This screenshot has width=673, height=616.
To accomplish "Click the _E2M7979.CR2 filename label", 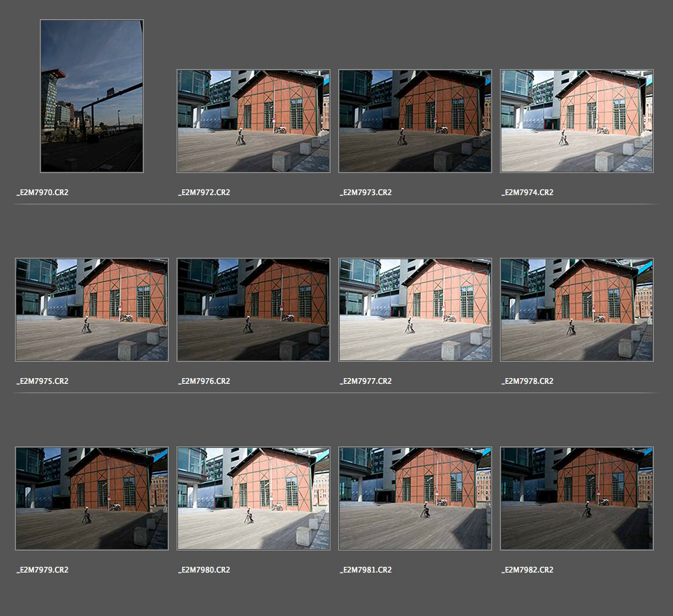I will click(x=43, y=570).
